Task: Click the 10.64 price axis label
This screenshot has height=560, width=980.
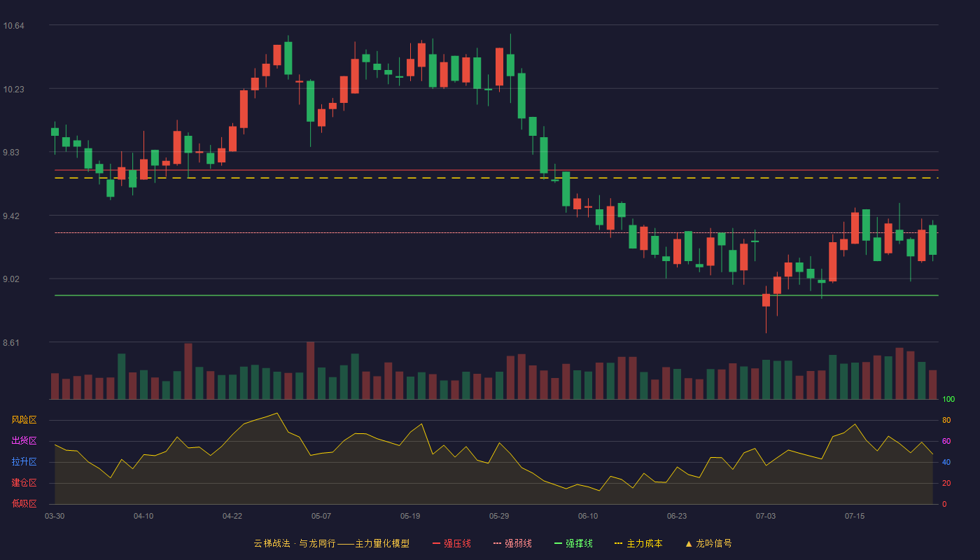Action: point(13,26)
